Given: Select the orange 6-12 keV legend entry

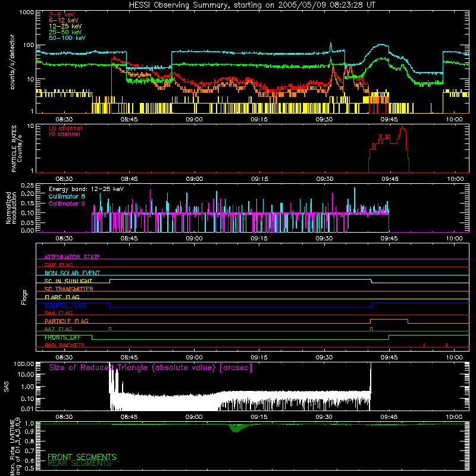Looking at the screenshot, I should coord(64,20).
